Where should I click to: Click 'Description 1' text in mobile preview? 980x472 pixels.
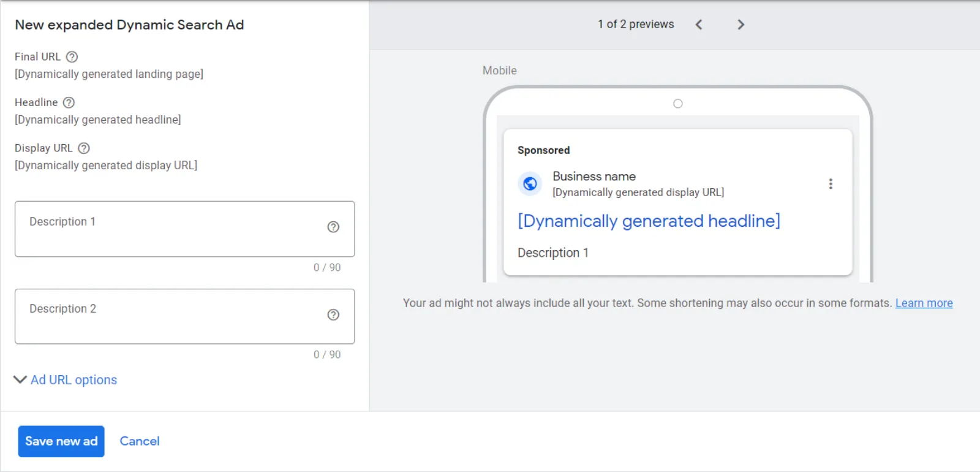click(x=553, y=253)
